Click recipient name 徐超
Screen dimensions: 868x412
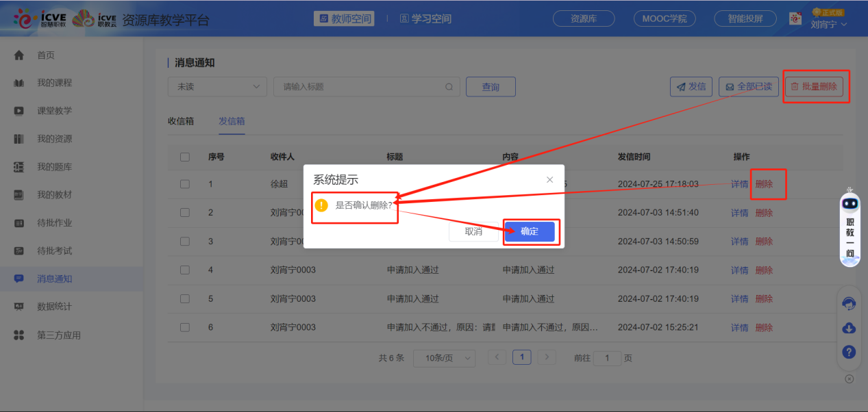pos(280,184)
